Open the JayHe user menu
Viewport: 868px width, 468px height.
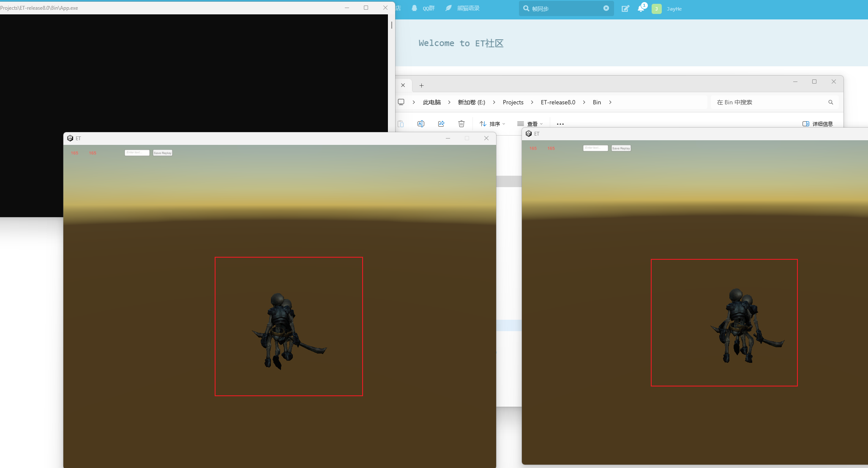coord(674,9)
